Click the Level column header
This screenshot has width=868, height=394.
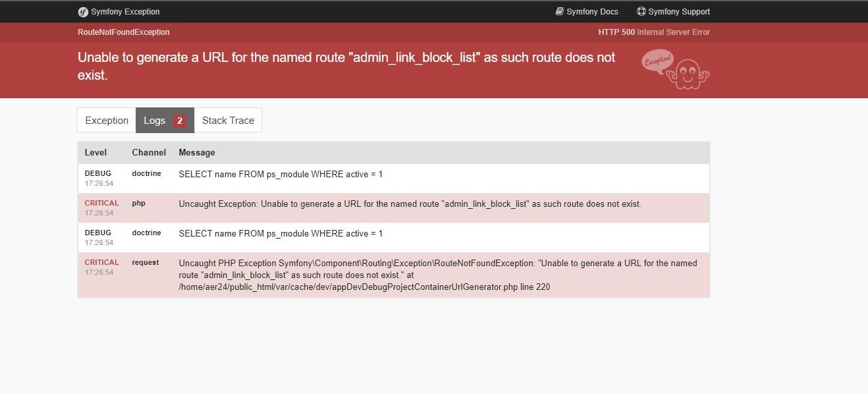click(x=95, y=153)
